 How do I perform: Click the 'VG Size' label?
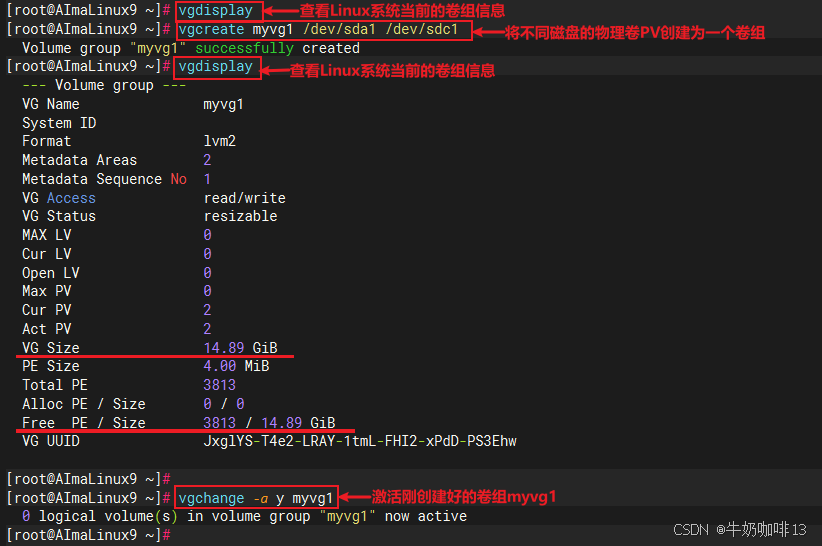51,348
